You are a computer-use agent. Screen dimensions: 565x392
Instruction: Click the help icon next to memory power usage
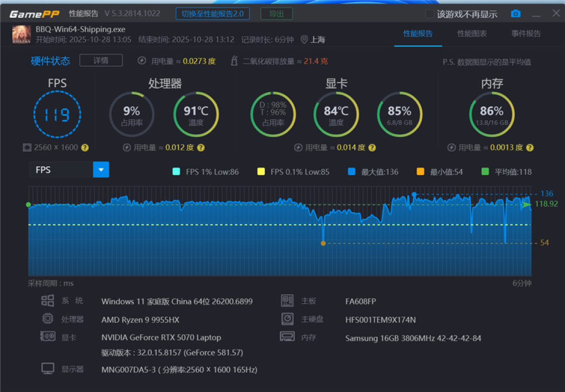(x=529, y=147)
